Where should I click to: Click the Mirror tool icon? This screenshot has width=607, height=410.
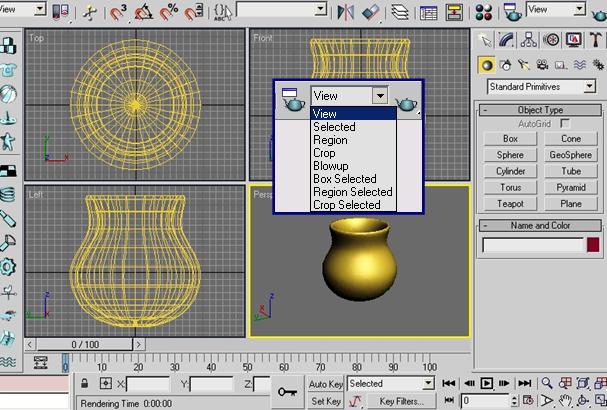coord(348,12)
